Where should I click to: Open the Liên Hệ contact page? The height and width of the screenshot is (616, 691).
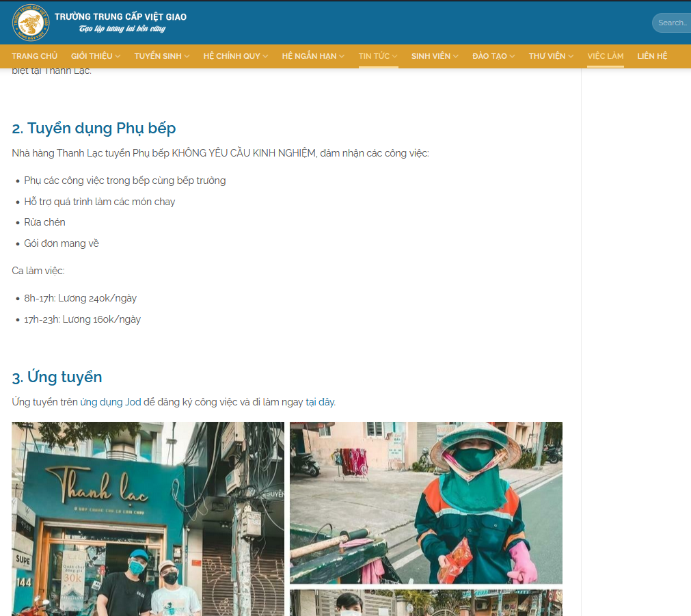[652, 56]
